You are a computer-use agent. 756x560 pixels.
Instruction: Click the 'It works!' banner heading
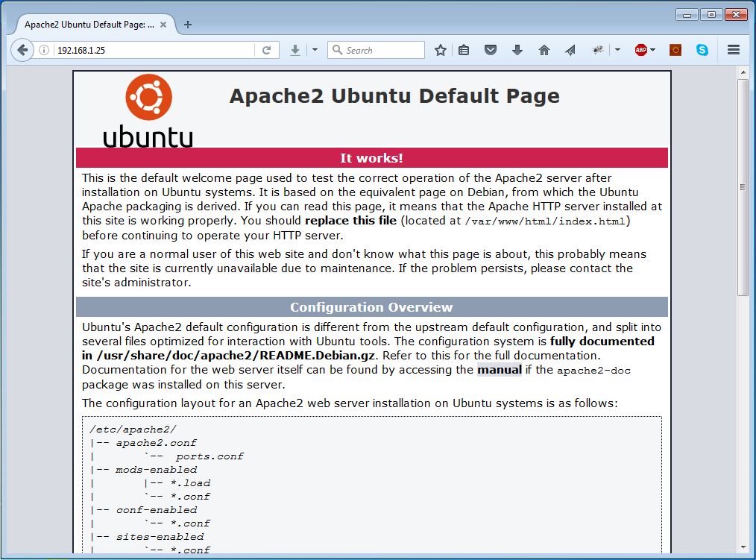[x=371, y=158]
